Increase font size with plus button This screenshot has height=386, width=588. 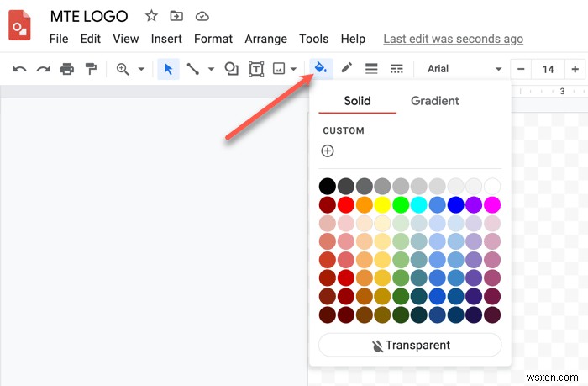(x=575, y=70)
